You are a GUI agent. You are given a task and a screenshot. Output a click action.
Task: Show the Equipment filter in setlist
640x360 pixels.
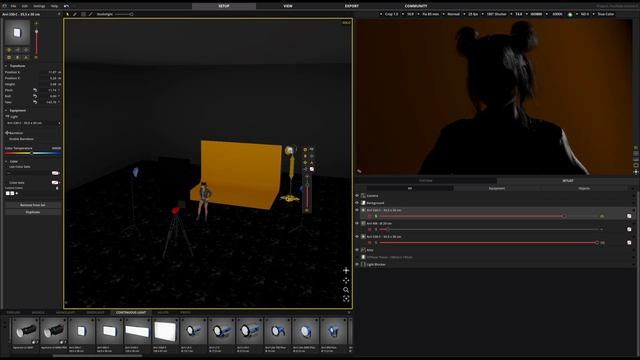[497, 189]
